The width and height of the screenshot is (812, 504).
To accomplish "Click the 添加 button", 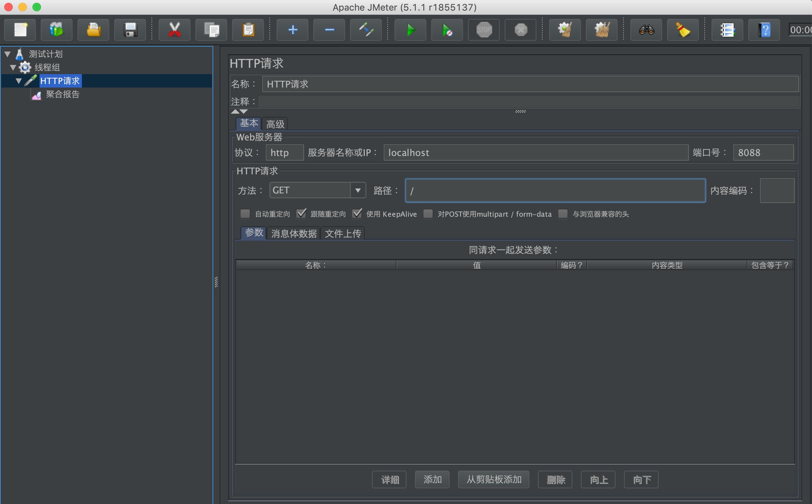I will [x=432, y=479].
